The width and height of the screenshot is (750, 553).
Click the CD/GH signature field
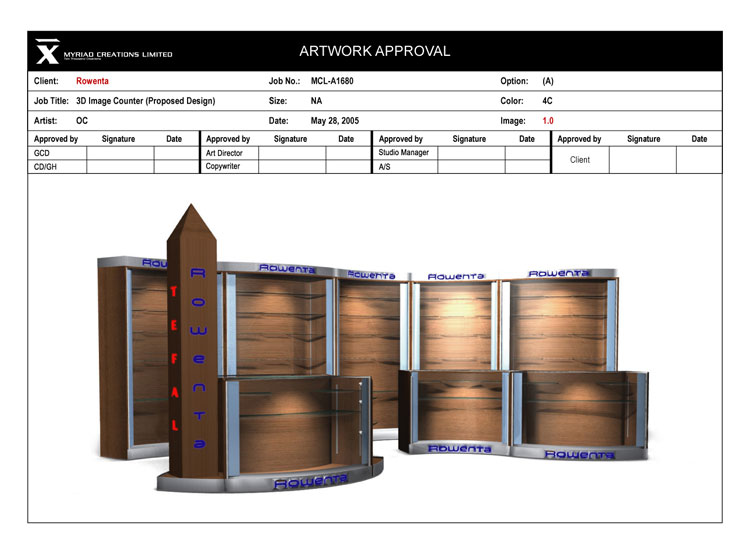pyautogui.click(x=120, y=166)
